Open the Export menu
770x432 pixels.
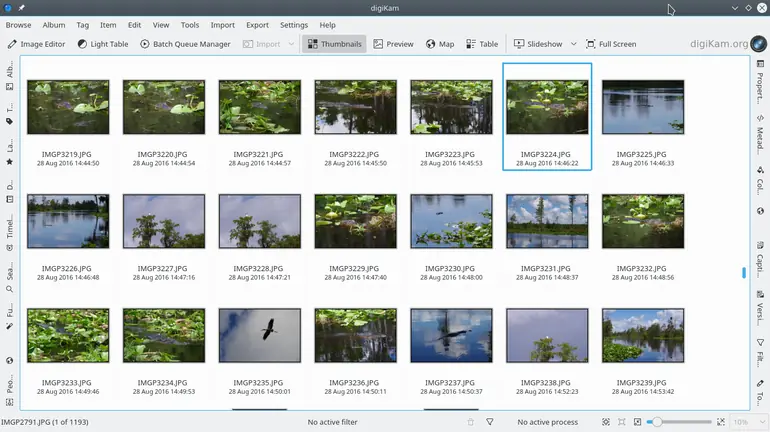click(257, 25)
